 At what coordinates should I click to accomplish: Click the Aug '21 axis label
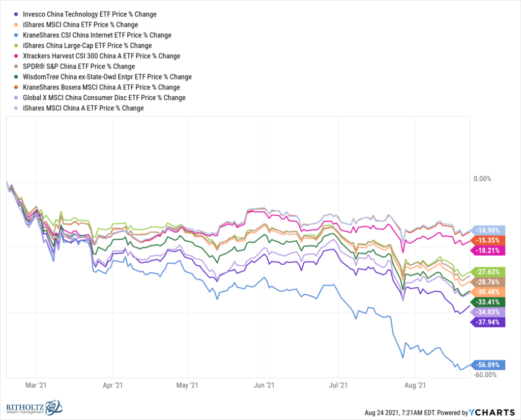click(x=417, y=386)
